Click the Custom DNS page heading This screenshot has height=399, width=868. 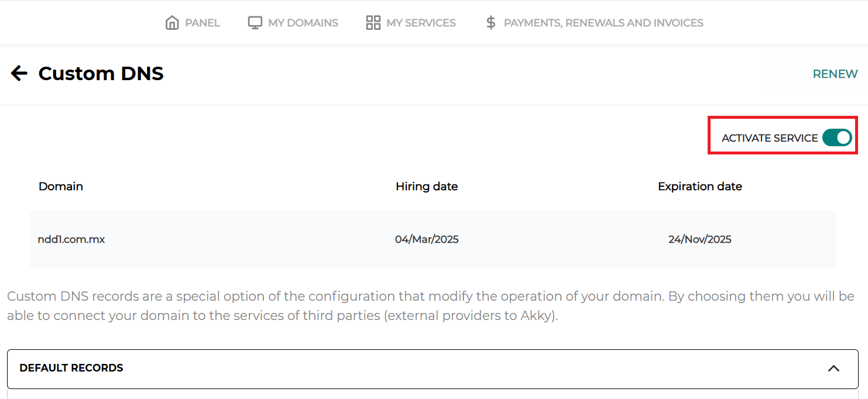(x=101, y=74)
